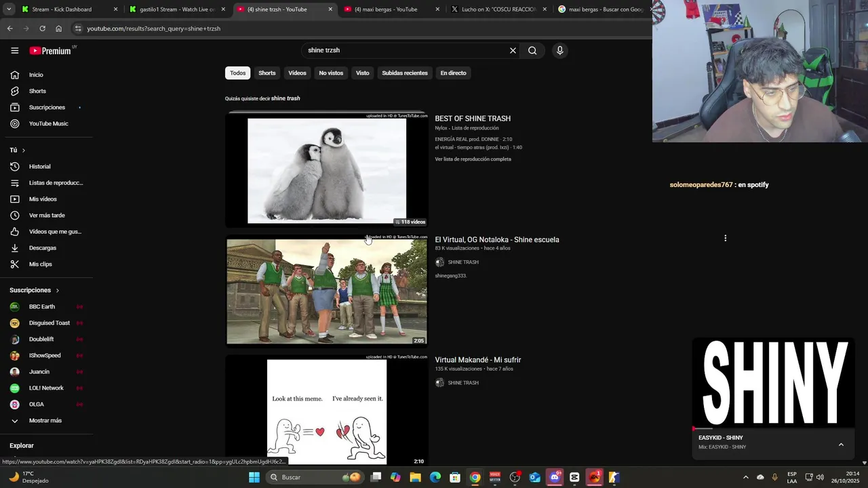Close the shine trzsh YouTube tab
868x488 pixels.
[x=330, y=9]
